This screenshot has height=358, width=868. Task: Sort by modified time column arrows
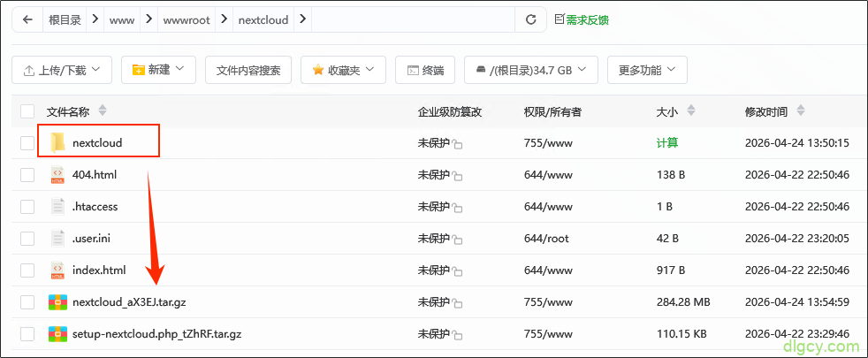(800, 110)
